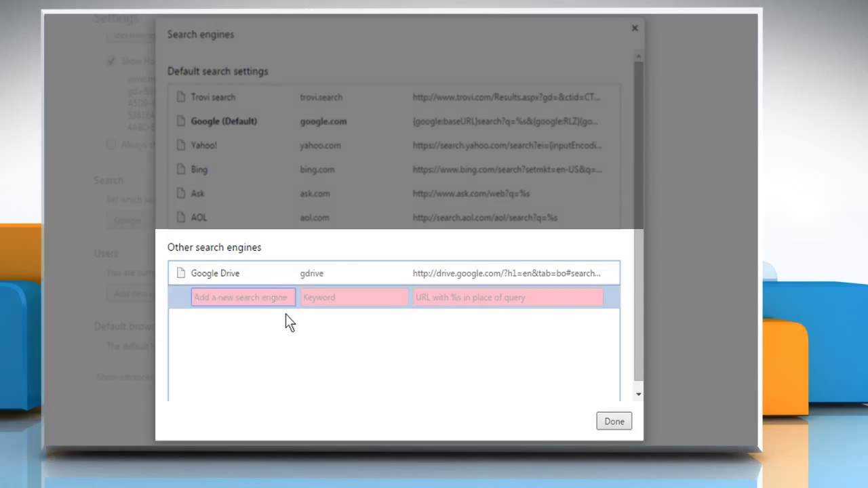Toggle the dimmed Show Home button checkbox in Settings
The image size is (868, 488).
pos(111,61)
